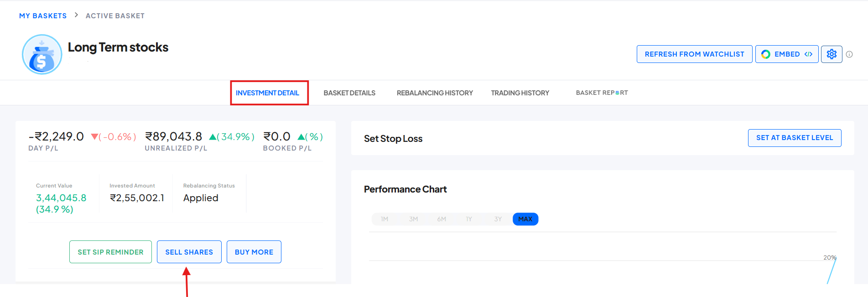Image resolution: width=868 pixels, height=297 pixels.
Task: Open the Investment Detail tab
Action: tap(267, 93)
